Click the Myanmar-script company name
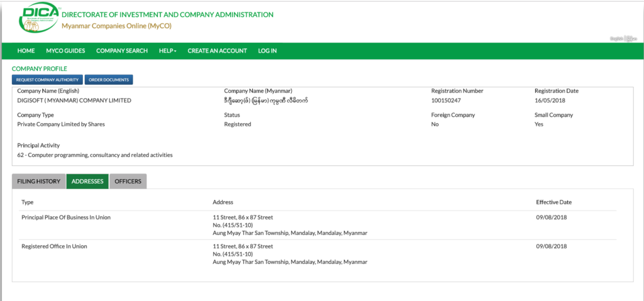 tap(266, 100)
